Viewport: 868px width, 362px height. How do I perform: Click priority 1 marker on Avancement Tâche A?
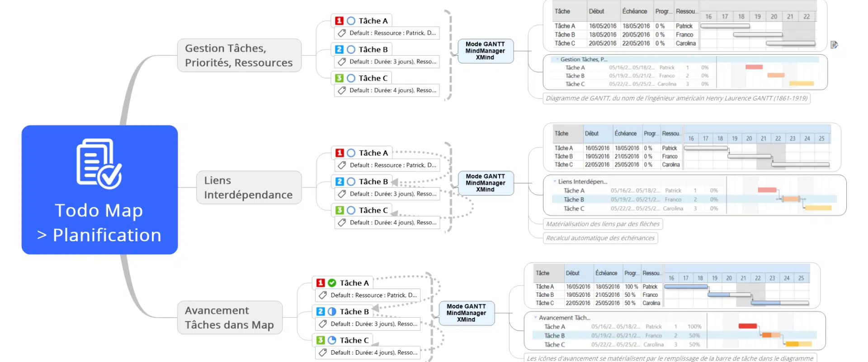(x=321, y=283)
